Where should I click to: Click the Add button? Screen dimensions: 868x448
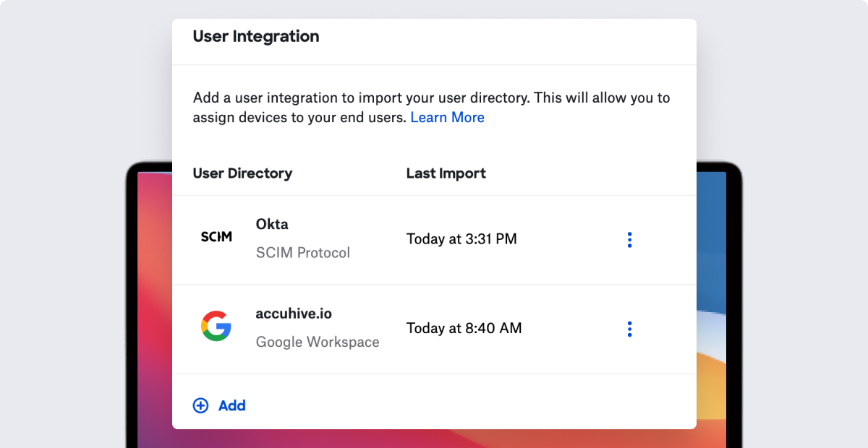pos(231,405)
